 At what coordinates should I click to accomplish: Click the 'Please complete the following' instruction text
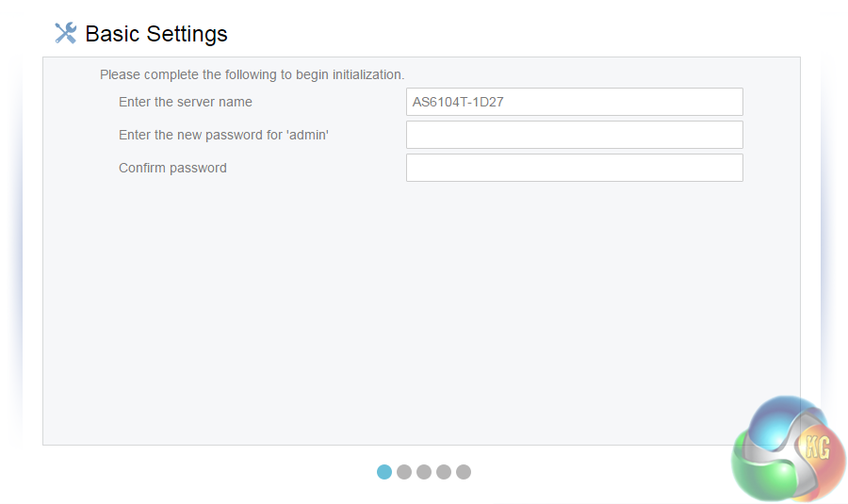(x=252, y=74)
